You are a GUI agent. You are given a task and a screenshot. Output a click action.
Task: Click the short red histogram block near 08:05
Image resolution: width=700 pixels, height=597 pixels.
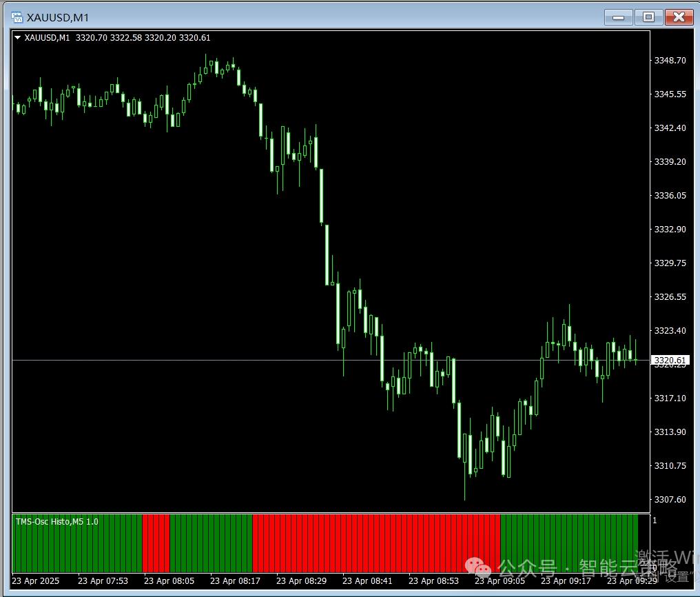[156, 543]
